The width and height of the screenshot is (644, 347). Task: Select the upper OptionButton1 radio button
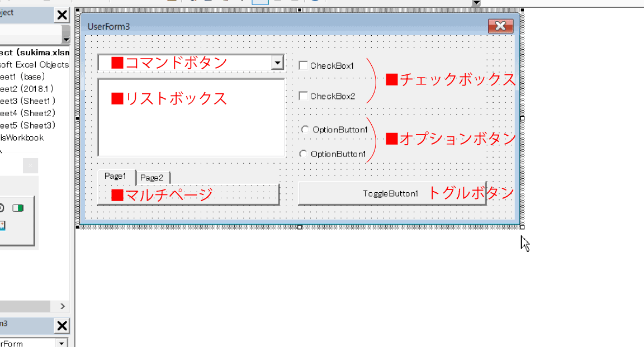pos(305,129)
